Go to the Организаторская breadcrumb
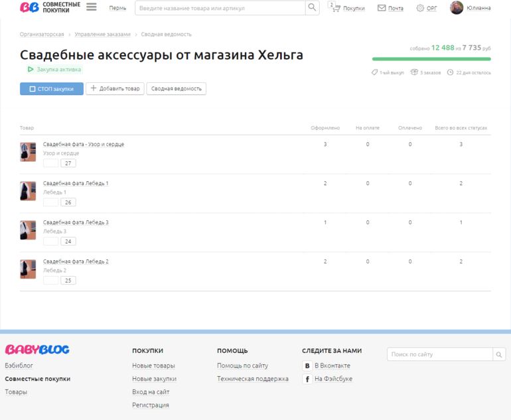Screen dimensions: 511x420 tap(42, 34)
